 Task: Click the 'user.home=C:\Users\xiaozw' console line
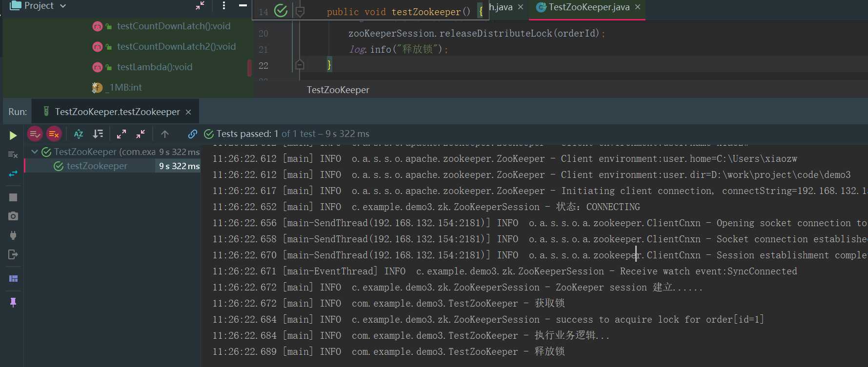pos(505,159)
